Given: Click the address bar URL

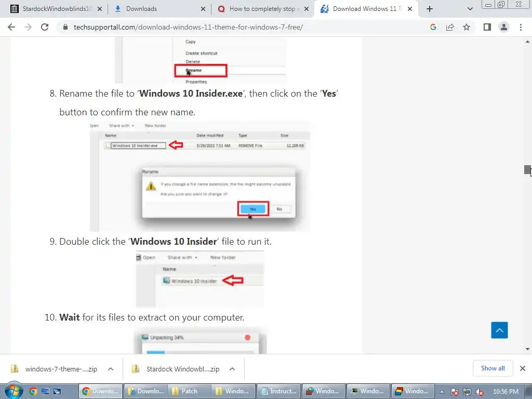Looking at the screenshot, I should [188, 27].
